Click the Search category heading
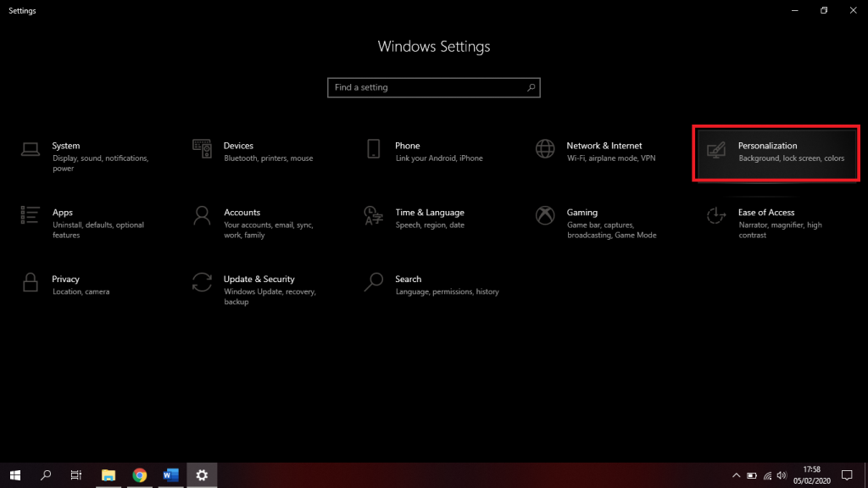This screenshot has height=488, width=868. coord(408,279)
